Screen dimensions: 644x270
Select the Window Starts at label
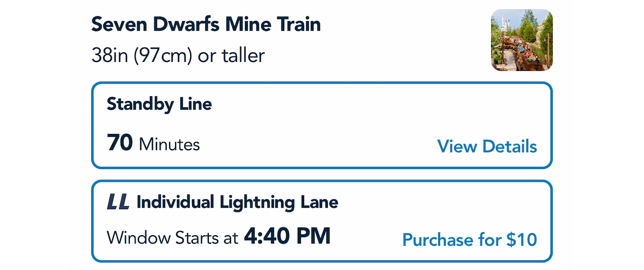(172, 237)
